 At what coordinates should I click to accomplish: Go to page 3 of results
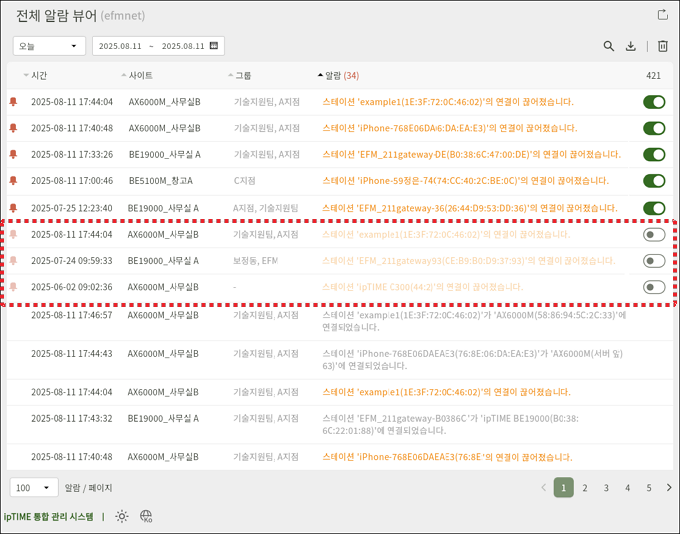(x=606, y=488)
